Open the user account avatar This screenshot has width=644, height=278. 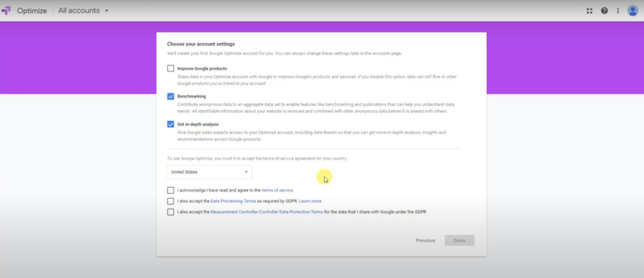[633, 11]
